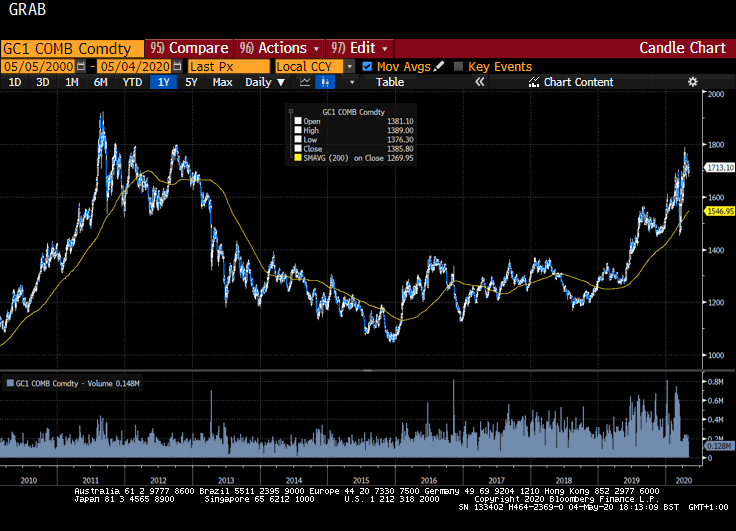736x531 pixels.
Task: Toggle Low series in legend
Action: 298,139
